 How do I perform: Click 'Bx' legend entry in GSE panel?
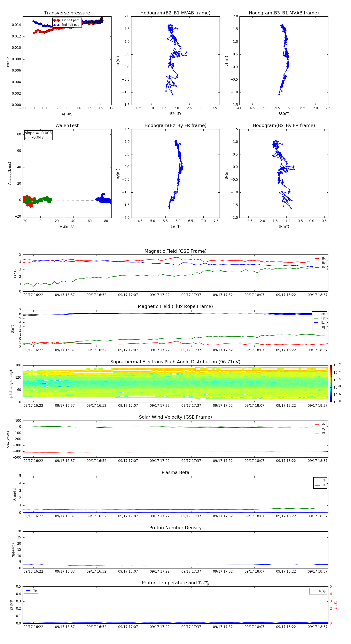[320, 259]
